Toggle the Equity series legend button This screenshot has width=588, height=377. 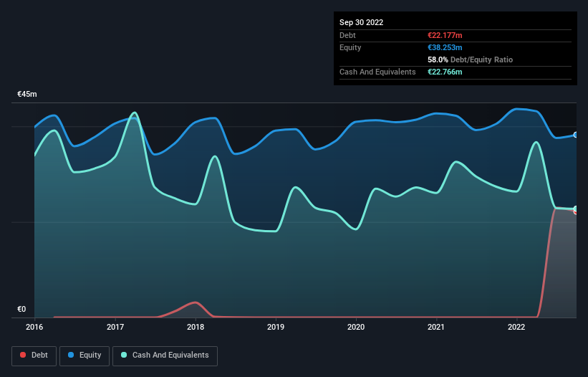[x=85, y=355]
